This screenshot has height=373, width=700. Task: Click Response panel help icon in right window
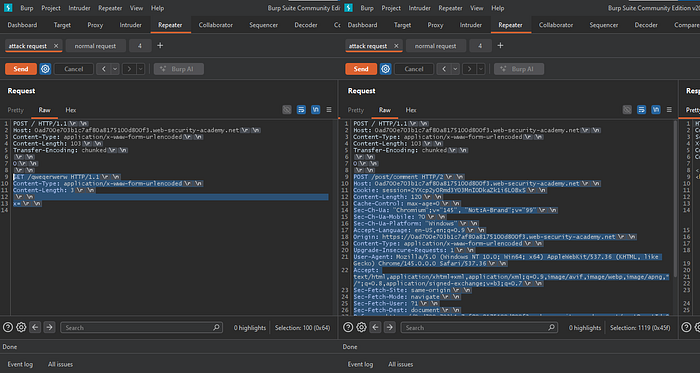point(687,327)
